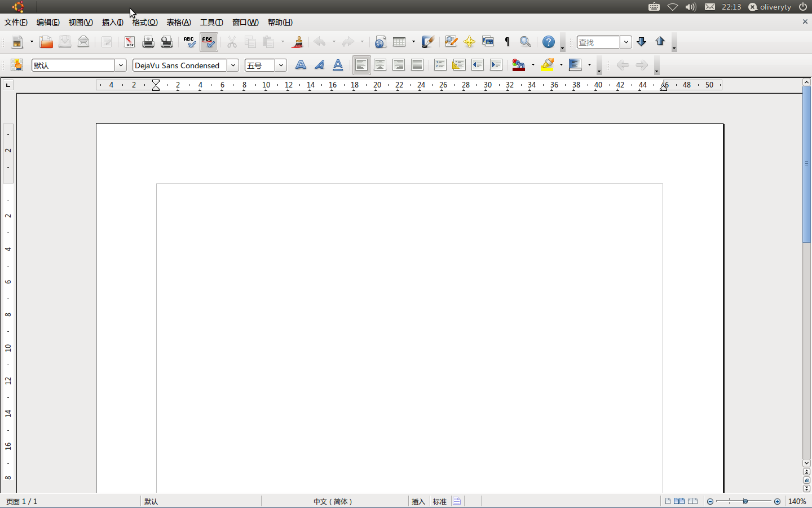
Task: Toggle Nonprinting Characters pilcrow button
Action: pyautogui.click(x=507, y=42)
